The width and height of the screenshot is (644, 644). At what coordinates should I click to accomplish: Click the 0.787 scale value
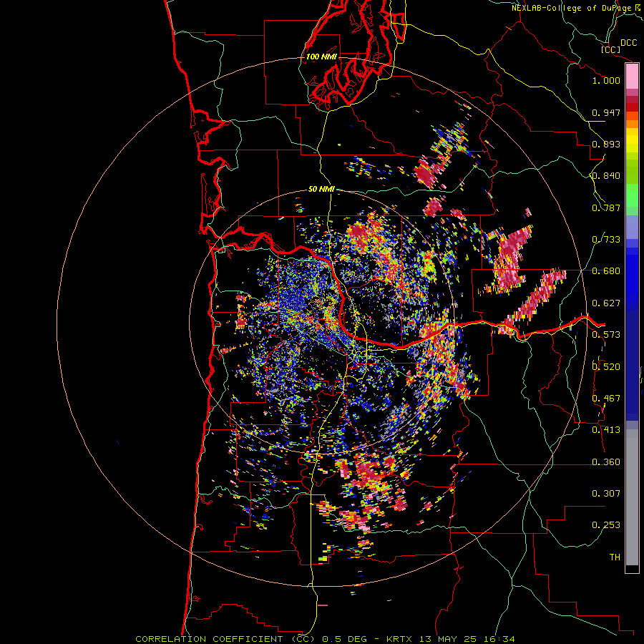point(606,208)
